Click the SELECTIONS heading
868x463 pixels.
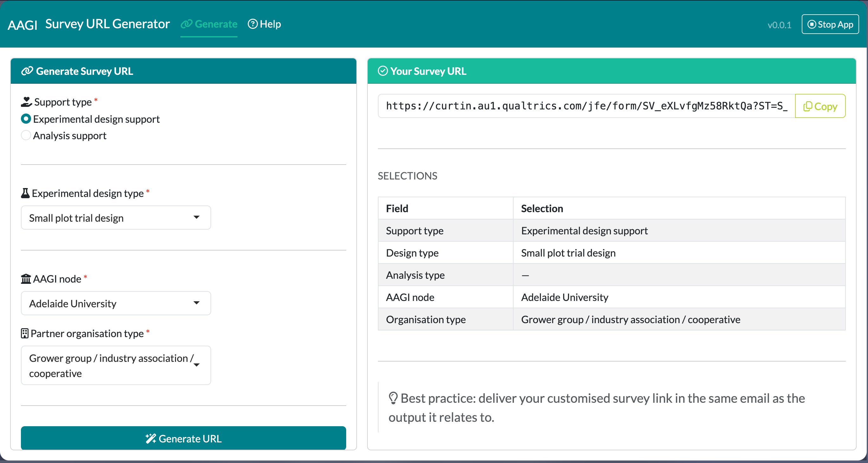click(407, 176)
